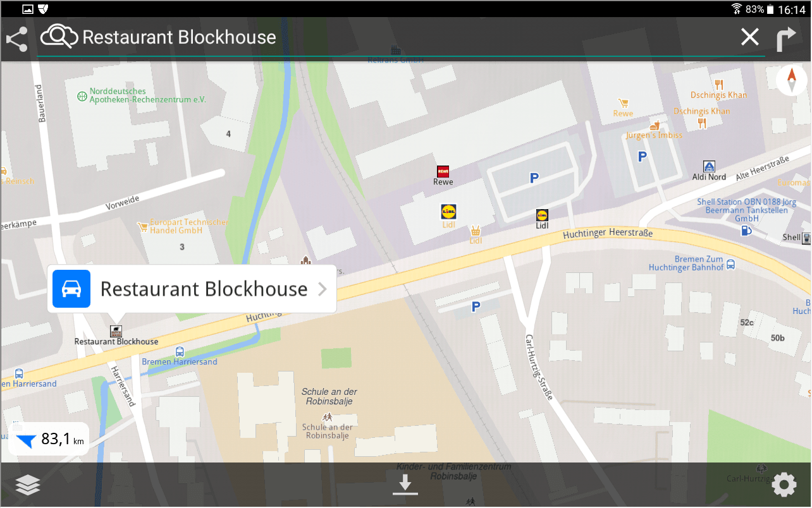The width and height of the screenshot is (812, 508).
Task: Click the building number 50b label
Action: pyautogui.click(x=777, y=339)
